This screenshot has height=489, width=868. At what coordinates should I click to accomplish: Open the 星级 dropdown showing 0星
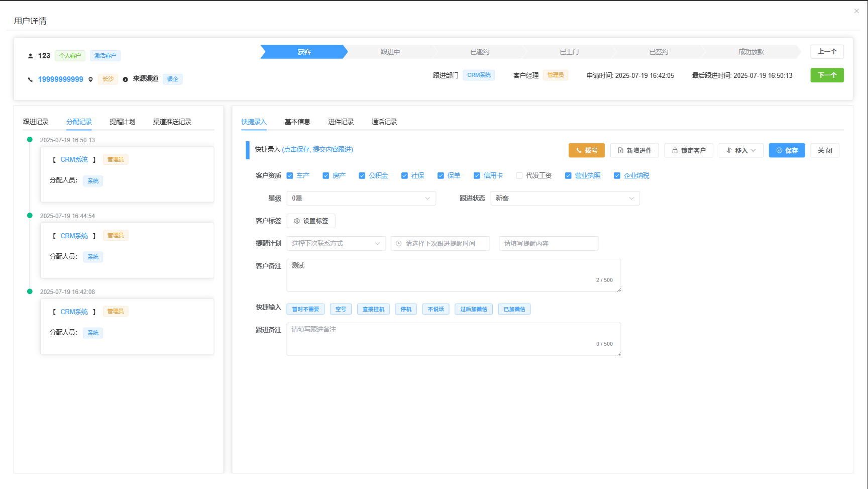coord(361,198)
